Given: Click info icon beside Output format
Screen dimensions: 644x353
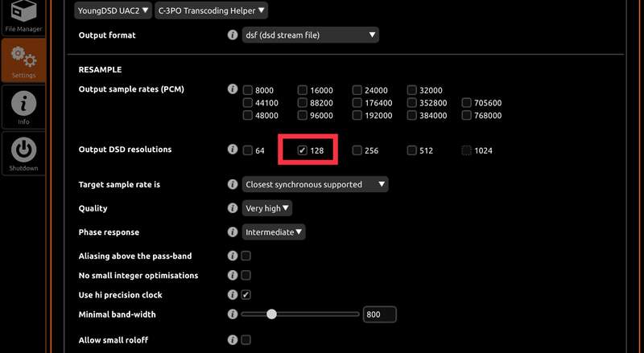Looking at the screenshot, I should pos(233,35).
